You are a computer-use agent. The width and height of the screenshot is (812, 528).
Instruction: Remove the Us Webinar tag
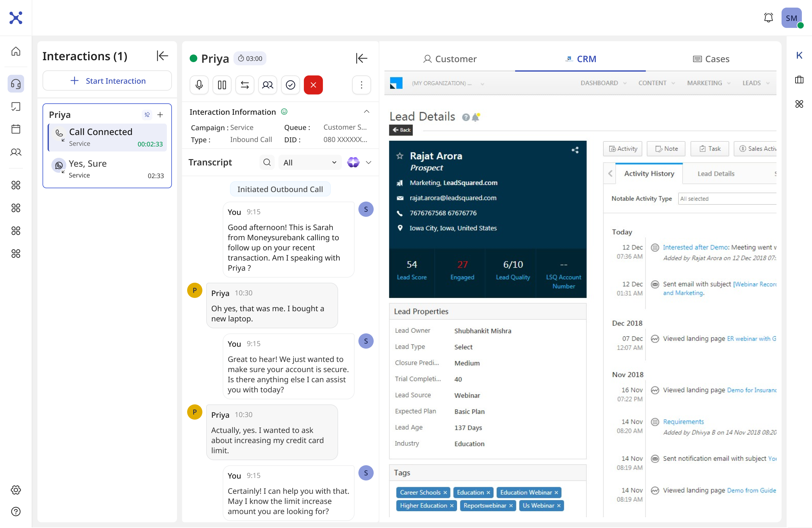point(559,505)
